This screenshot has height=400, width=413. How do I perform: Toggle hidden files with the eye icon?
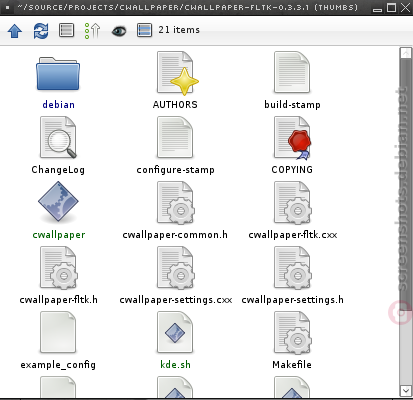[119, 31]
